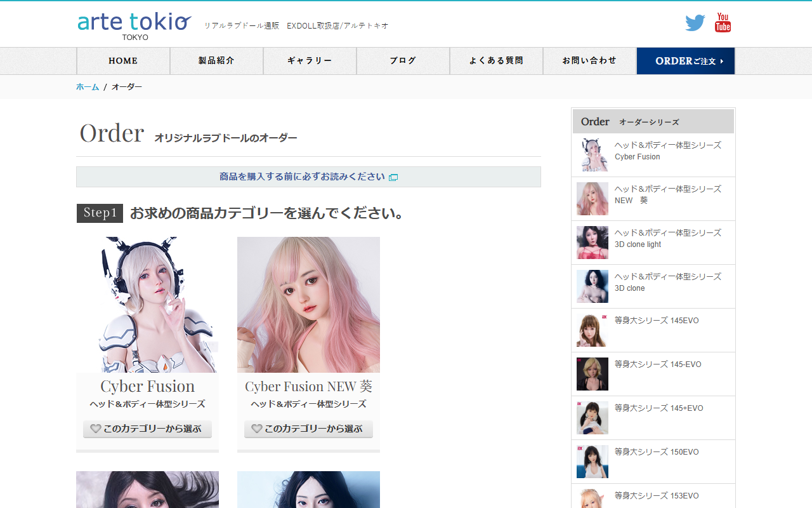Select sidebar link 等身大シリーズ 150EVO

click(x=657, y=452)
